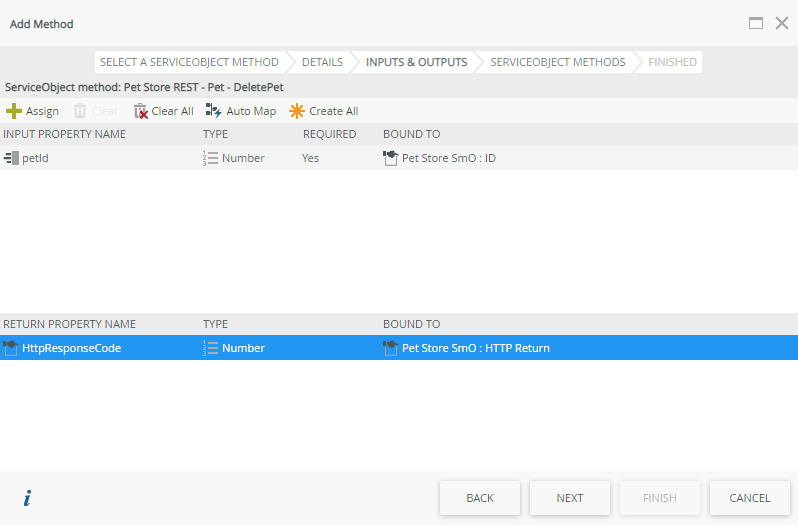Close the Add Method dialog
The width and height of the screenshot is (798, 525).
pyautogui.click(x=782, y=23)
